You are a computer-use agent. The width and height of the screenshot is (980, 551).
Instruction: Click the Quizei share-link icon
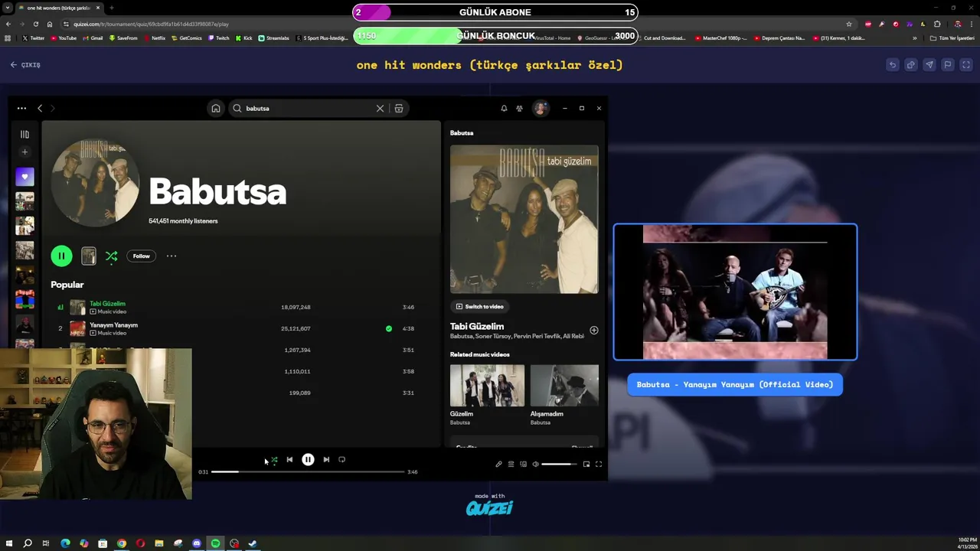click(911, 65)
